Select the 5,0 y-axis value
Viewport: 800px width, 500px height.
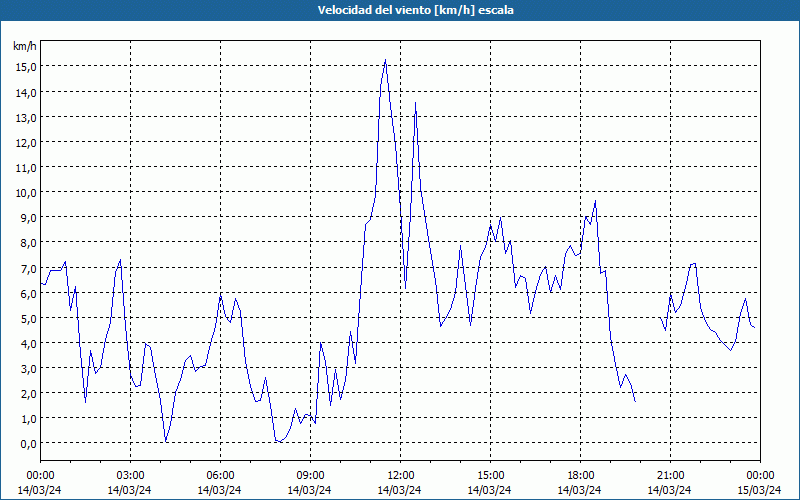click(28, 318)
